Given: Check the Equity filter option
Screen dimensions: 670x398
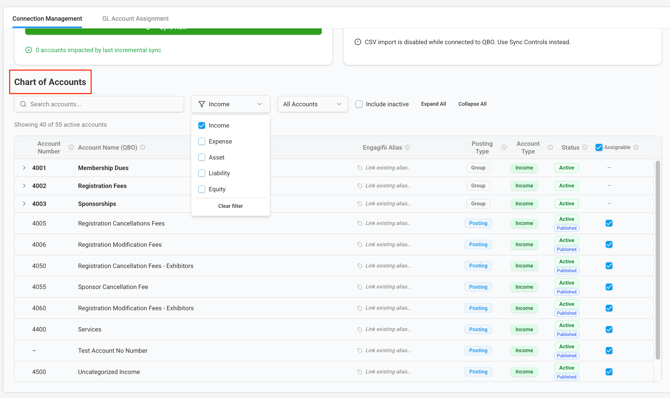Looking at the screenshot, I should 202,189.
